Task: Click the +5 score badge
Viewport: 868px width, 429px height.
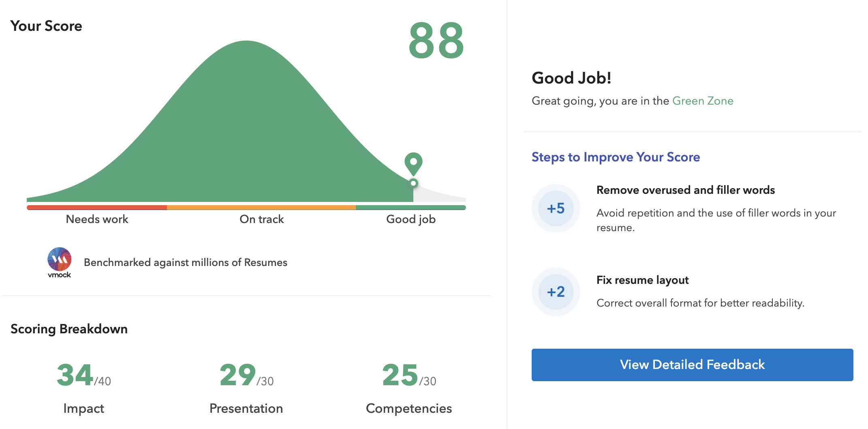Action: [556, 208]
